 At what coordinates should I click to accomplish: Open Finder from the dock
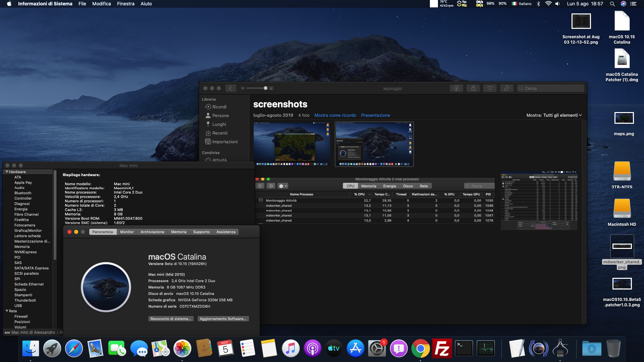[x=31, y=349]
